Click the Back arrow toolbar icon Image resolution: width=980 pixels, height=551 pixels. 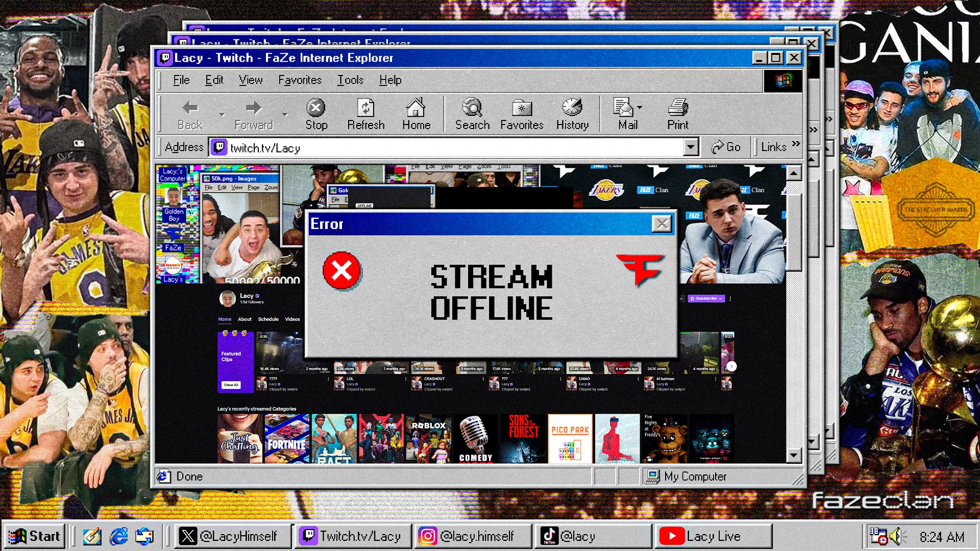pos(190,108)
